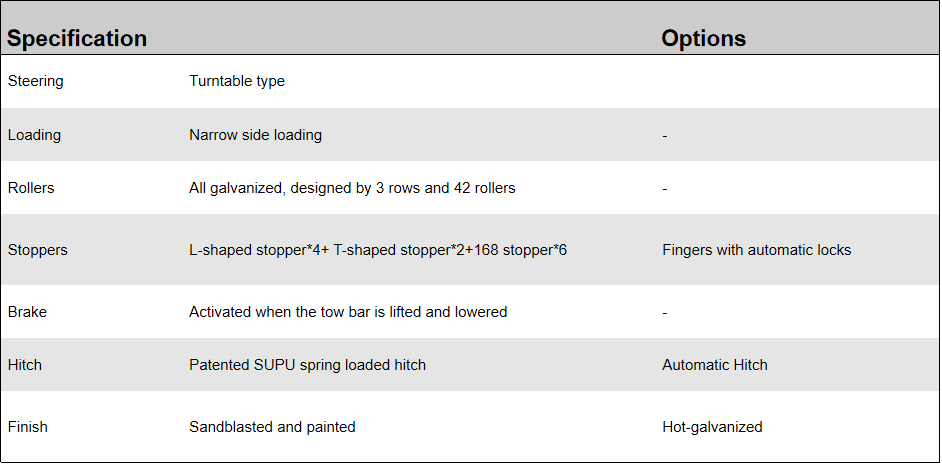The image size is (942, 464).
Task: Click the All galvanized rollers description
Action: [352, 188]
